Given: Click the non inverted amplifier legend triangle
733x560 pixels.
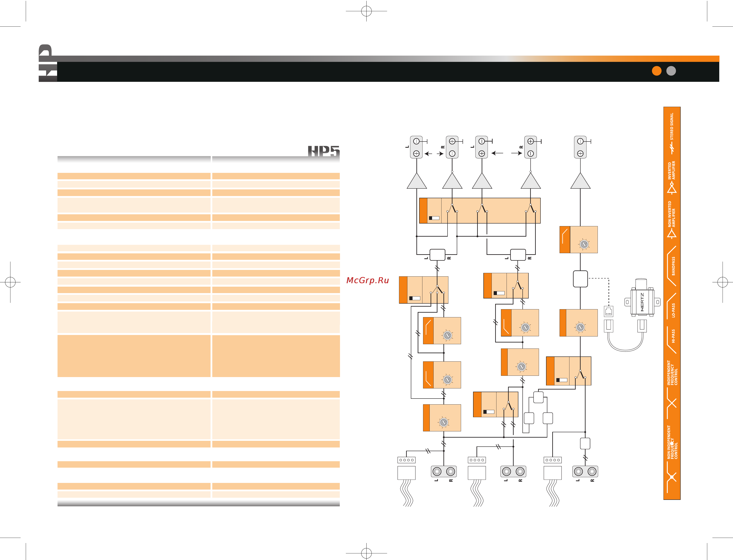Looking at the screenshot, I should [672, 234].
